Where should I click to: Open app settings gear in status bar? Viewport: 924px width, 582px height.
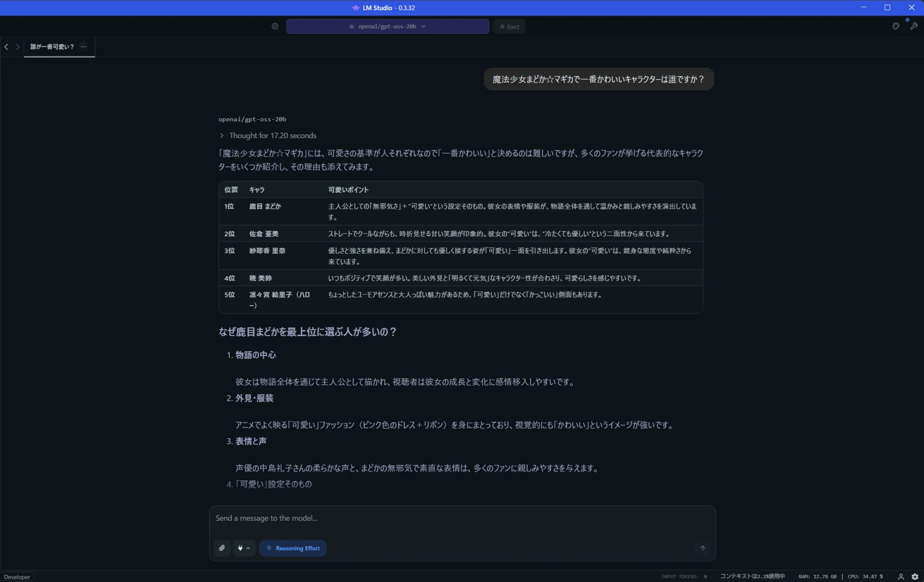[x=915, y=576]
